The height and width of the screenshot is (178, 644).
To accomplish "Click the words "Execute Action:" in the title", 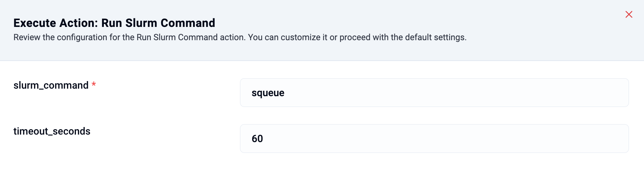I will coord(56,23).
